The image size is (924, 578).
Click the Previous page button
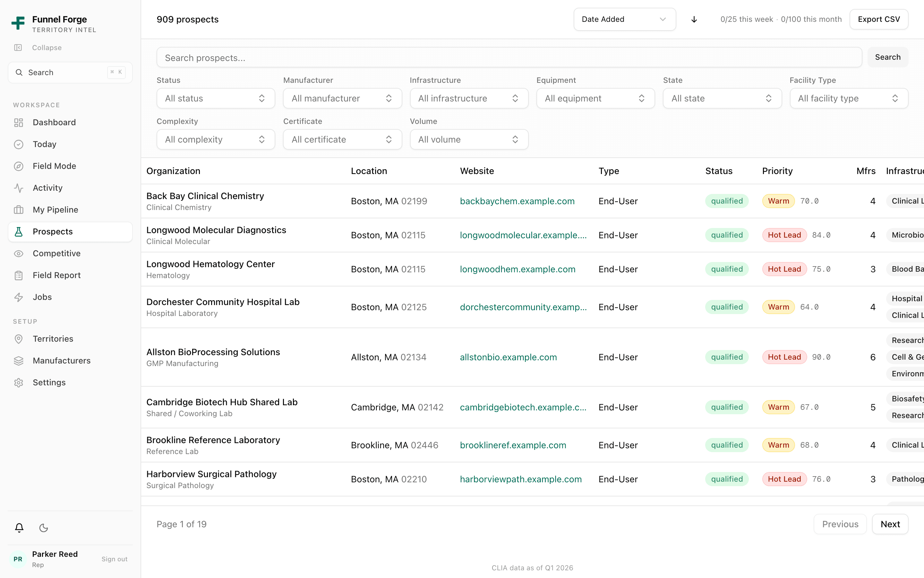840,524
